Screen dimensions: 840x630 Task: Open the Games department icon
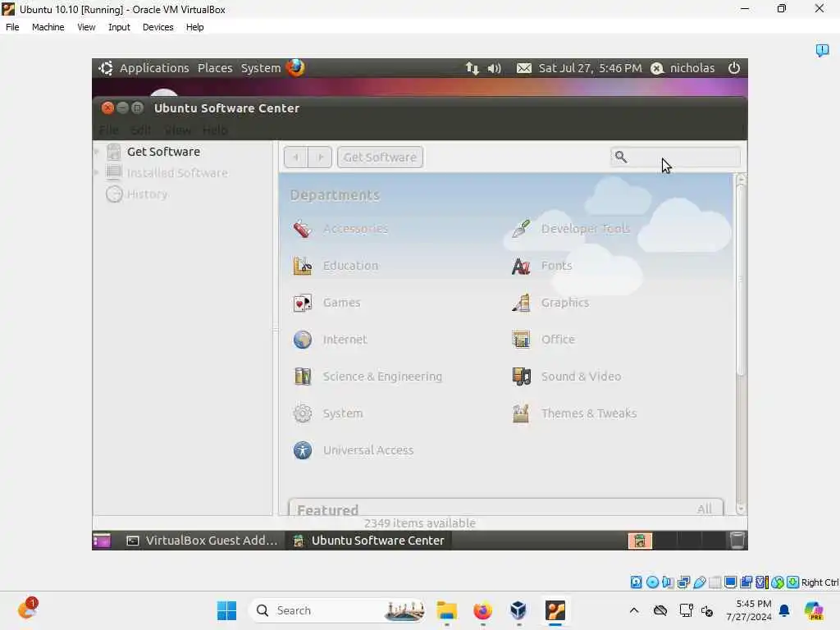click(x=303, y=303)
